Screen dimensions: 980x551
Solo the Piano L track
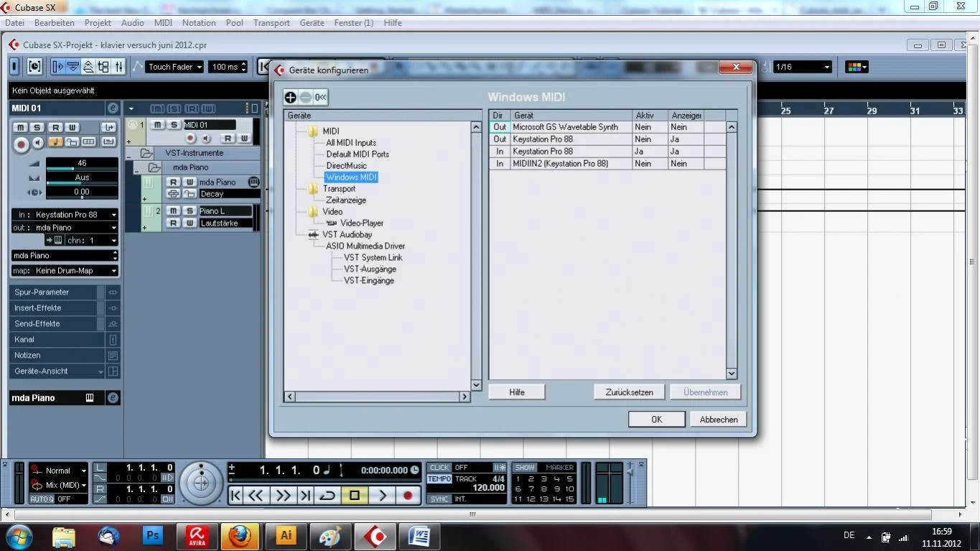point(190,211)
